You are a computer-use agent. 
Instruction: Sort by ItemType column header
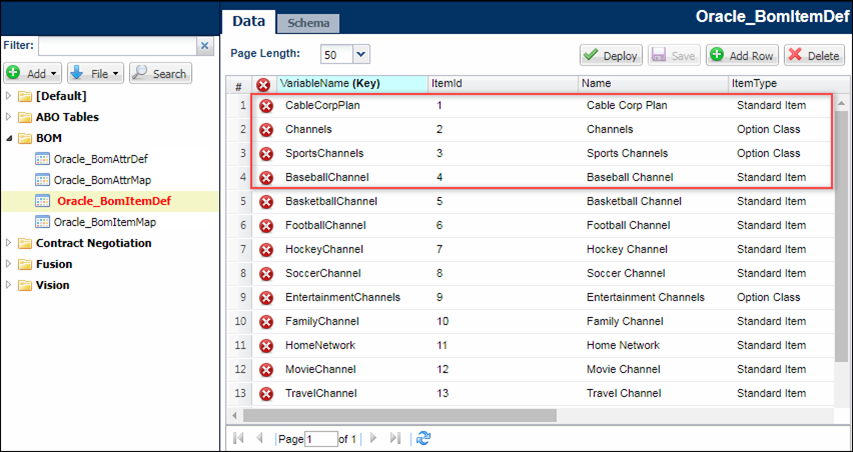click(781, 84)
